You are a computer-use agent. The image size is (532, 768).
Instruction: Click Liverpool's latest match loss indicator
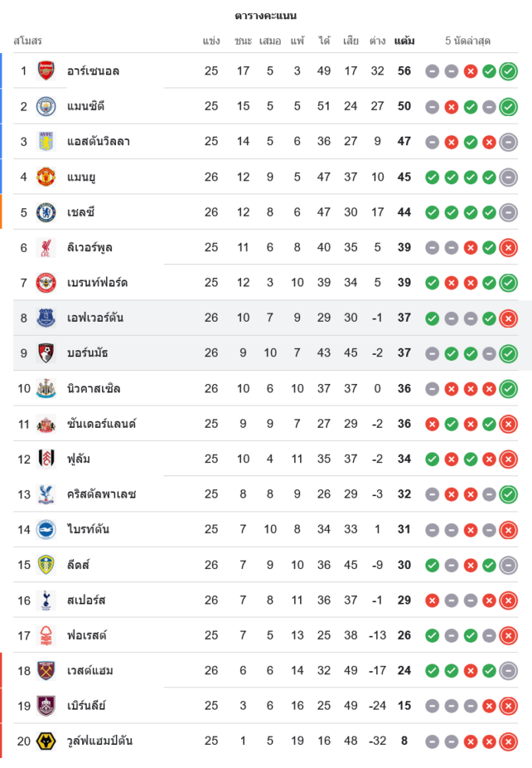coord(507,248)
